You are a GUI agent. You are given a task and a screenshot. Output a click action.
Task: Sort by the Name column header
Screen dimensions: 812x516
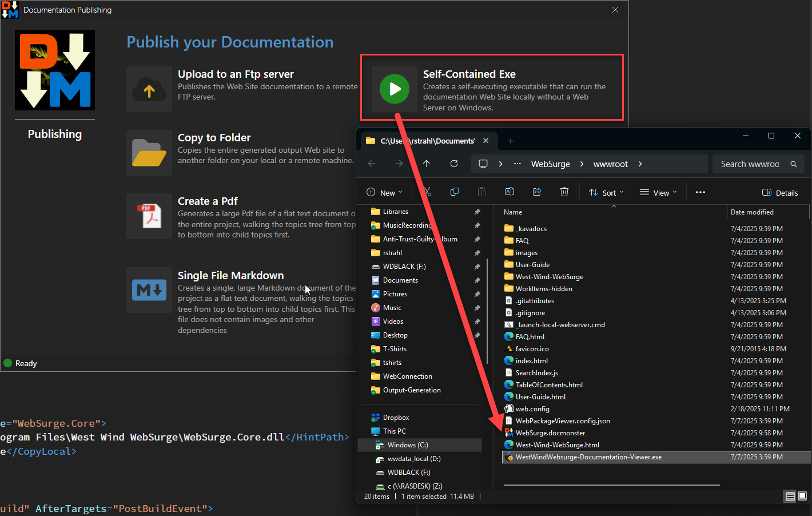513,212
